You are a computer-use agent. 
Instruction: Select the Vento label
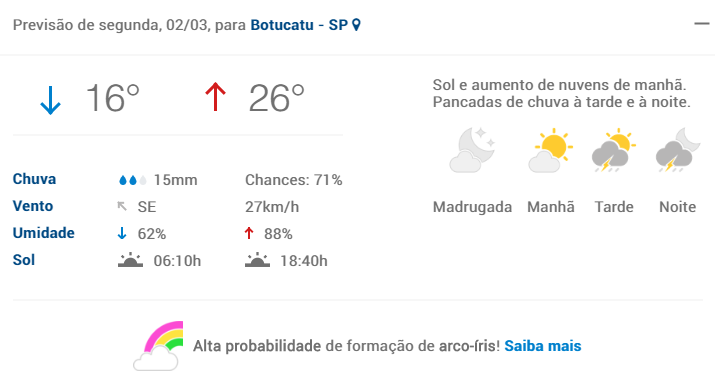coord(33,206)
